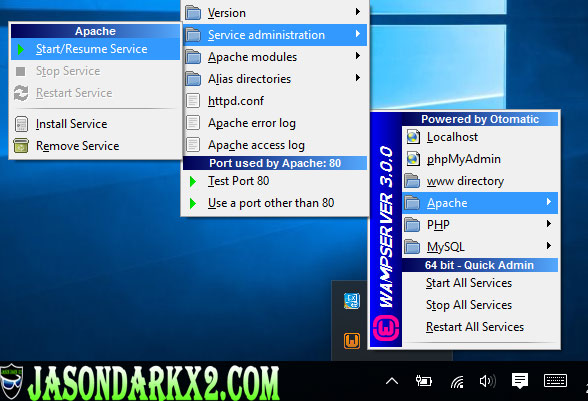
Task: Select the Apache modules menu item
Action: [274, 57]
